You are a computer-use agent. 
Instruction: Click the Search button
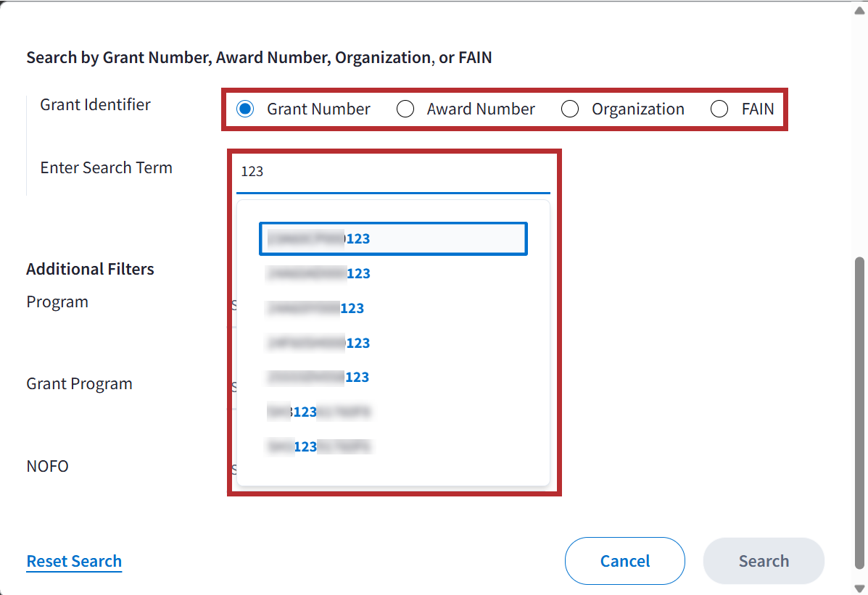764,562
